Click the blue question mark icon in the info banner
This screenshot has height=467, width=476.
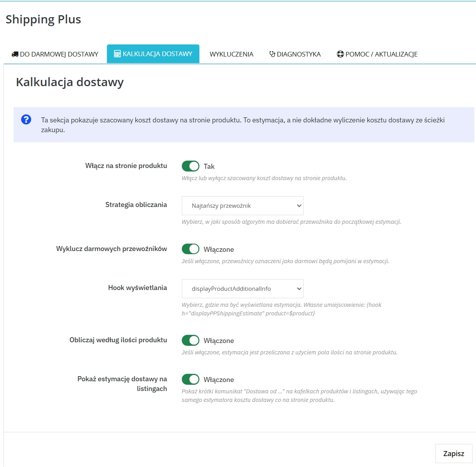[x=26, y=120]
